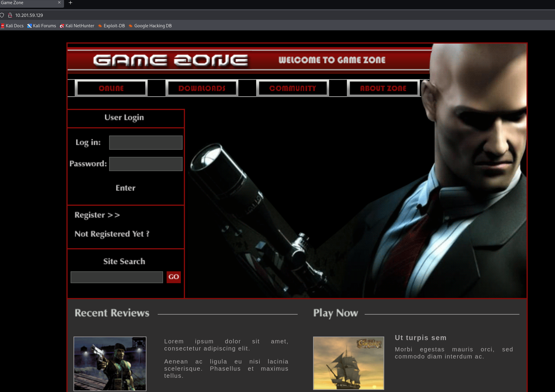This screenshot has width=555, height=392.
Task: Open the Kali Docs bookmark
Action: pyautogui.click(x=12, y=26)
